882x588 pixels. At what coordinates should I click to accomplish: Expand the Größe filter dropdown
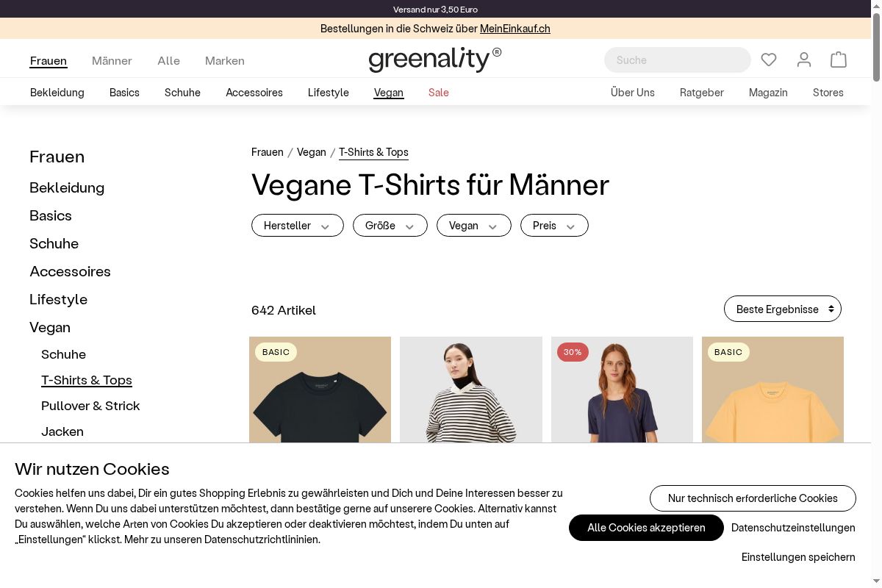tap(390, 226)
